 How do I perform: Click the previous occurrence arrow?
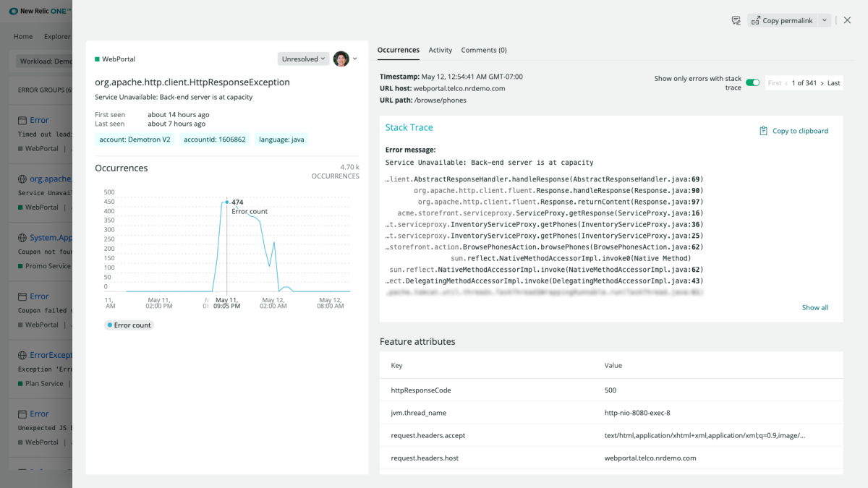(786, 83)
